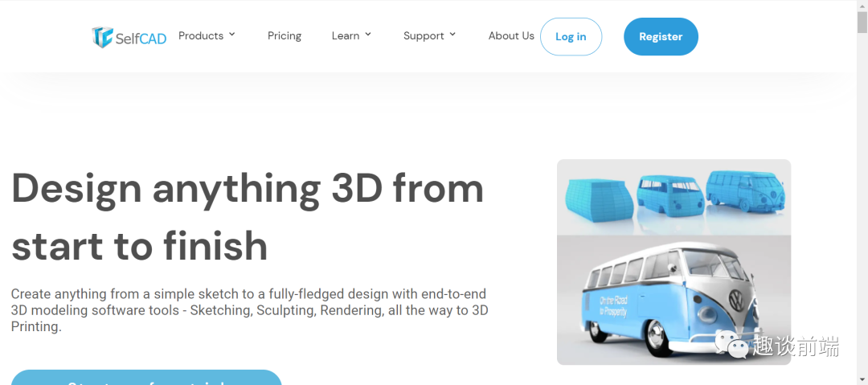Open the Support menu

point(424,36)
